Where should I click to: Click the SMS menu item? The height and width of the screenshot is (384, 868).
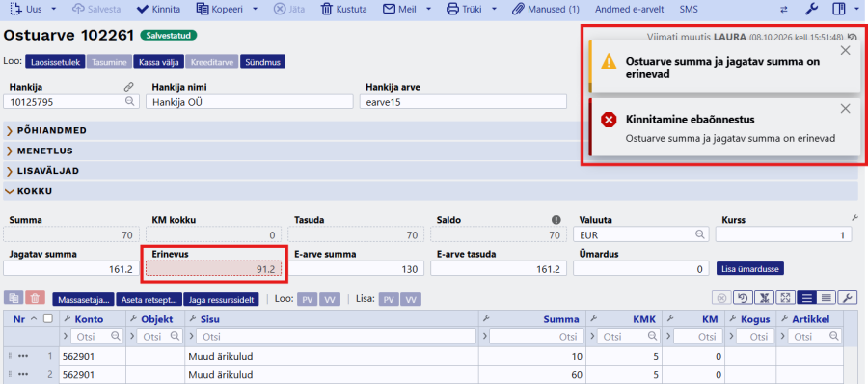click(x=688, y=9)
